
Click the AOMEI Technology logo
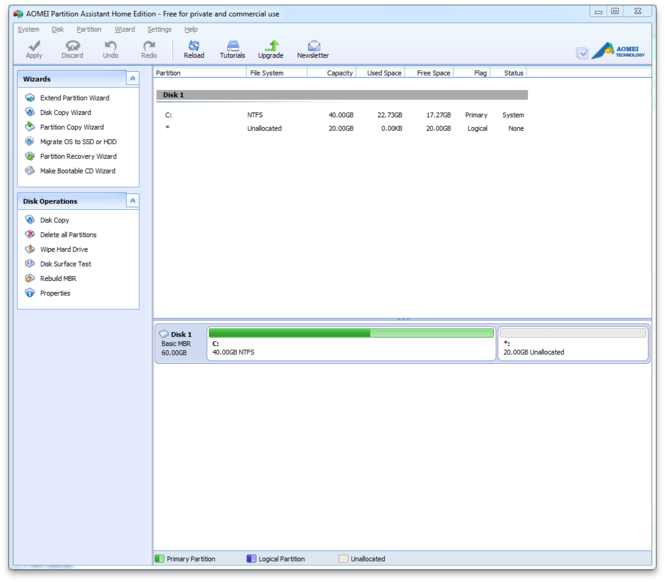pyautogui.click(x=618, y=51)
